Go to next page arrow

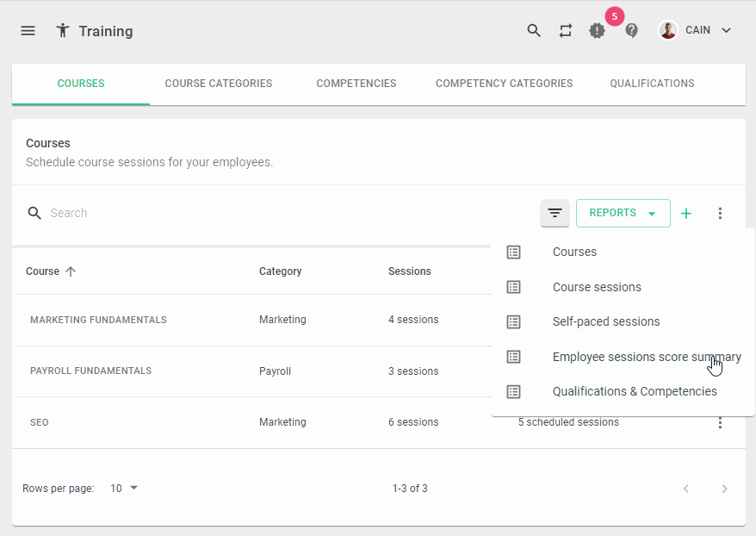pos(724,489)
